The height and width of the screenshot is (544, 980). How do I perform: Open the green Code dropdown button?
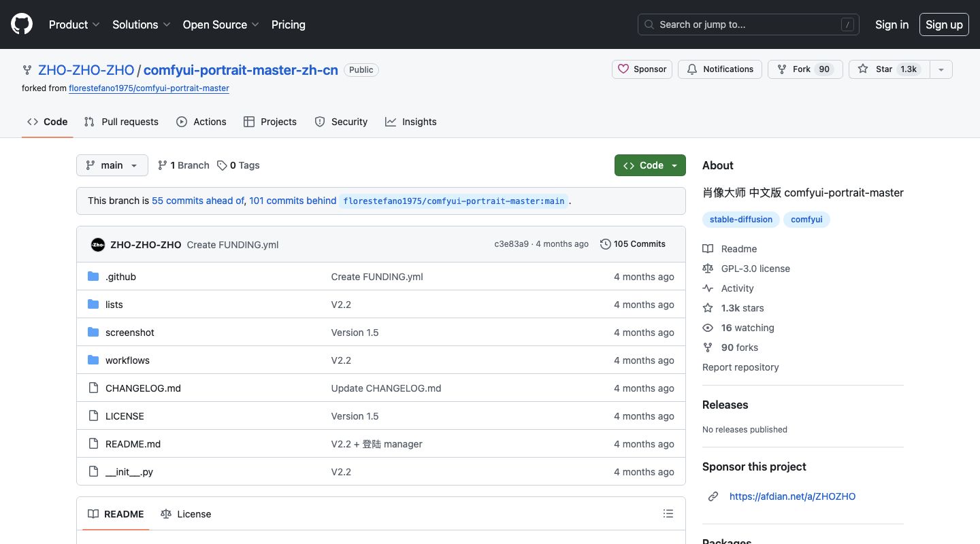[650, 165]
